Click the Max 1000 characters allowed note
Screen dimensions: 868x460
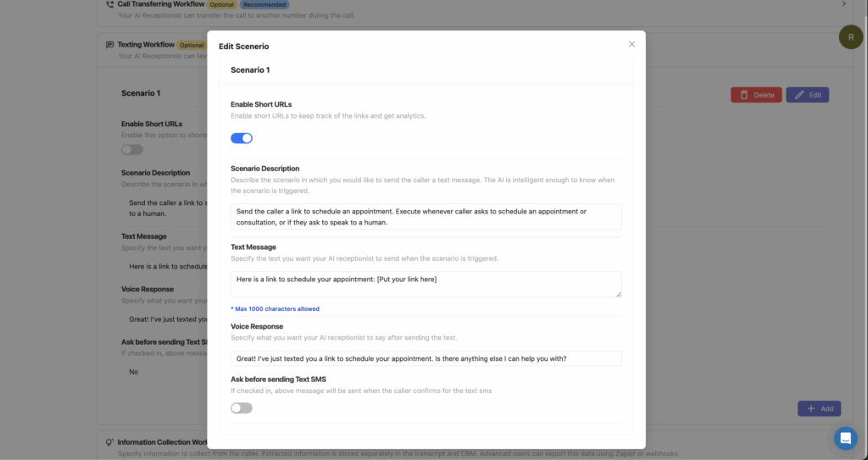[275, 309]
